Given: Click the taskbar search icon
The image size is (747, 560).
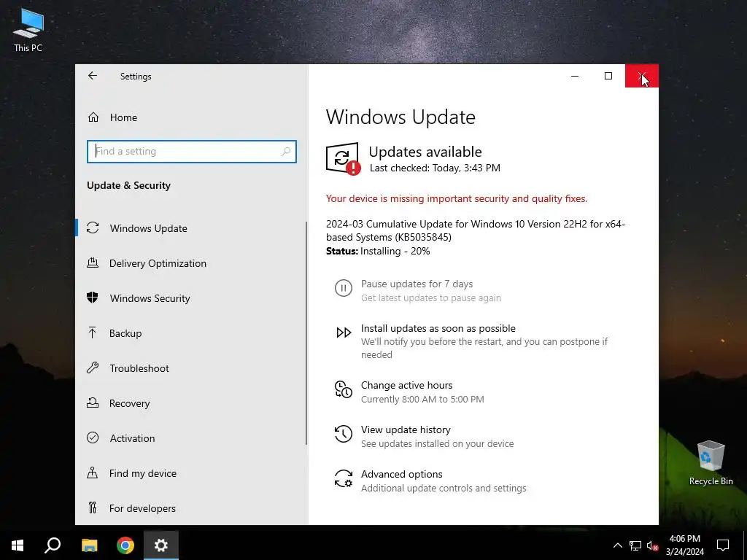Looking at the screenshot, I should click(x=53, y=545).
